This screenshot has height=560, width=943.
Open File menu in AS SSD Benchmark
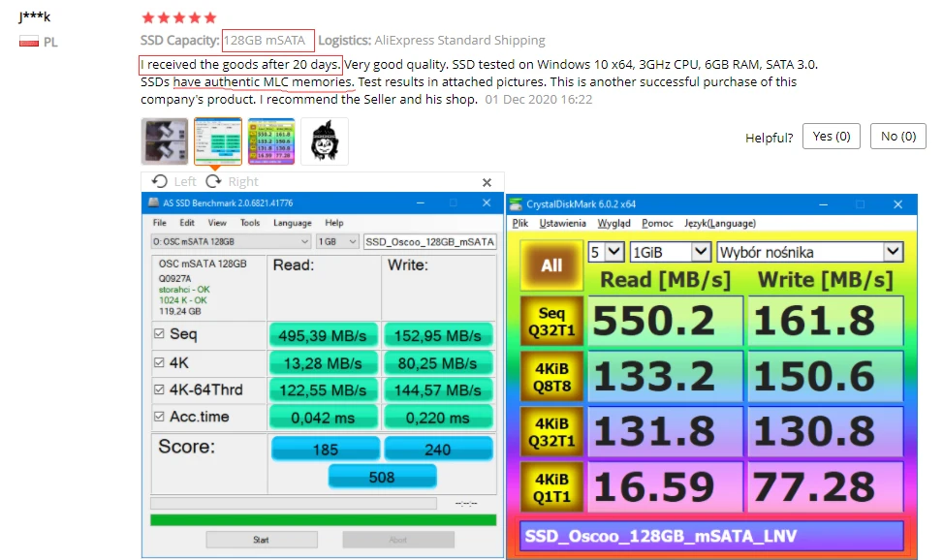(x=159, y=223)
